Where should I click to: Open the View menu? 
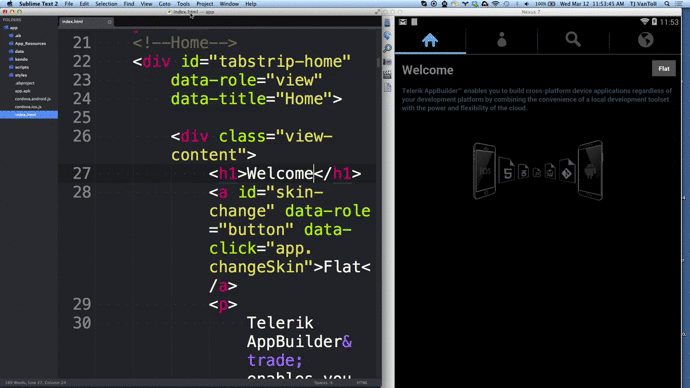(147, 4)
